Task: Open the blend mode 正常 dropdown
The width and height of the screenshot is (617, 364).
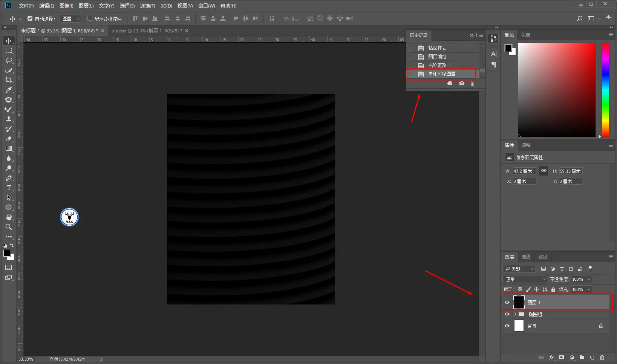Action: coord(524,279)
